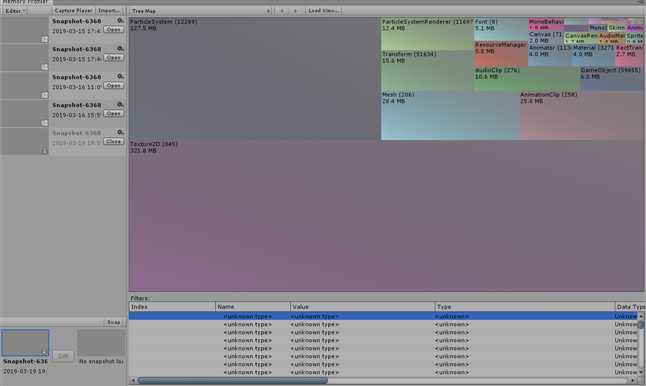This screenshot has height=386, width=646.
Task: Go forward with the right arrow toolbar button
Action: click(x=295, y=11)
